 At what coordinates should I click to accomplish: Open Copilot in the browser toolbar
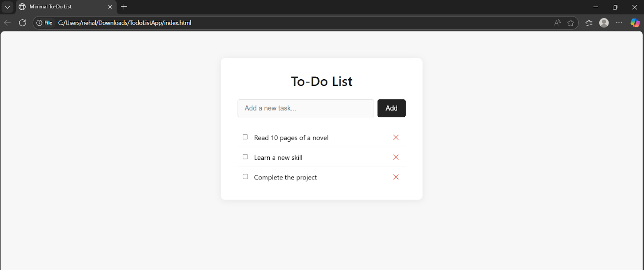point(635,23)
